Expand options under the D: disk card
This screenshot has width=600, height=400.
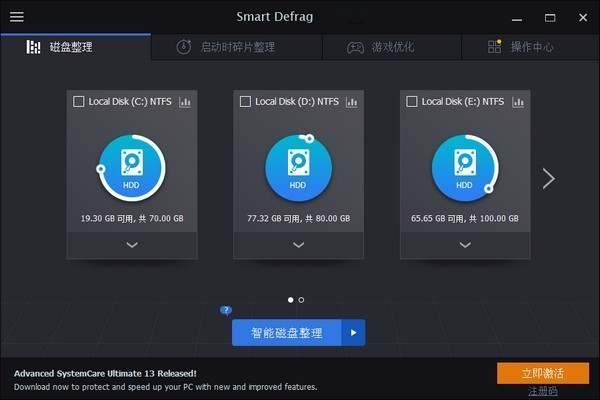click(298, 245)
